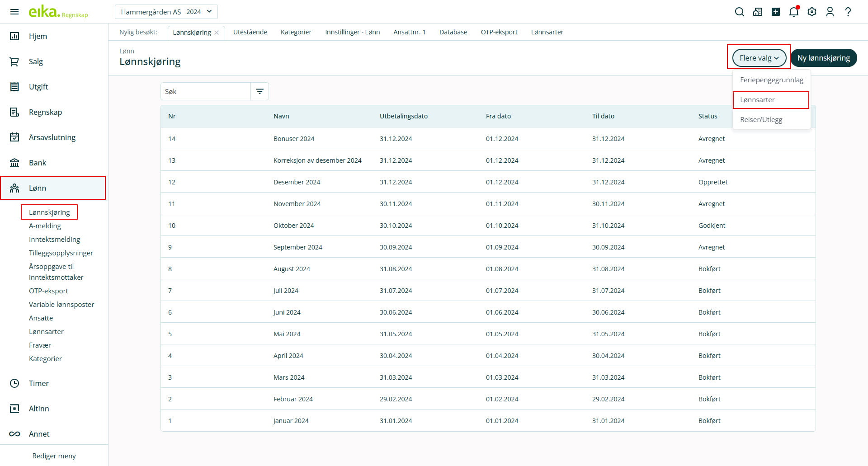Click the Regnskap ledger icon
868x466 pixels.
click(x=14, y=112)
